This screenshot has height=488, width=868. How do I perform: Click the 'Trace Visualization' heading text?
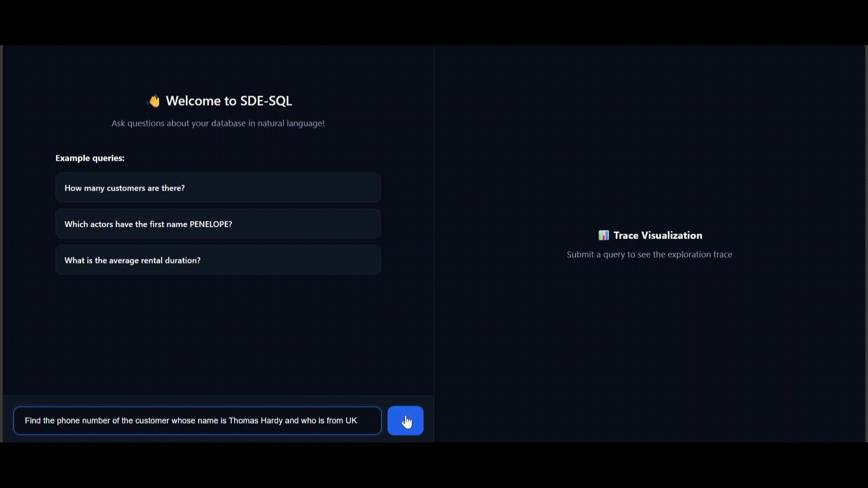(x=657, y=235)
